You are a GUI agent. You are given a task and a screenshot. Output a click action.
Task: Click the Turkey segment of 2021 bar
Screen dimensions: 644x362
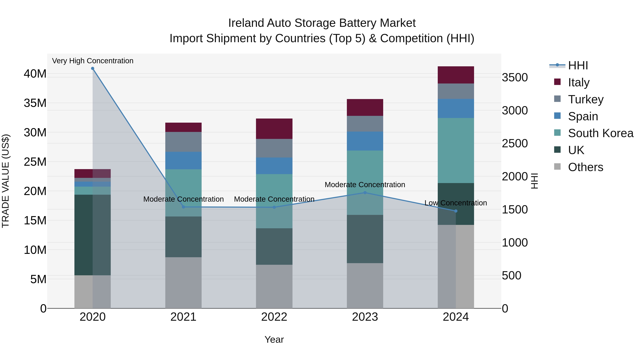click(x=183, y=142)
